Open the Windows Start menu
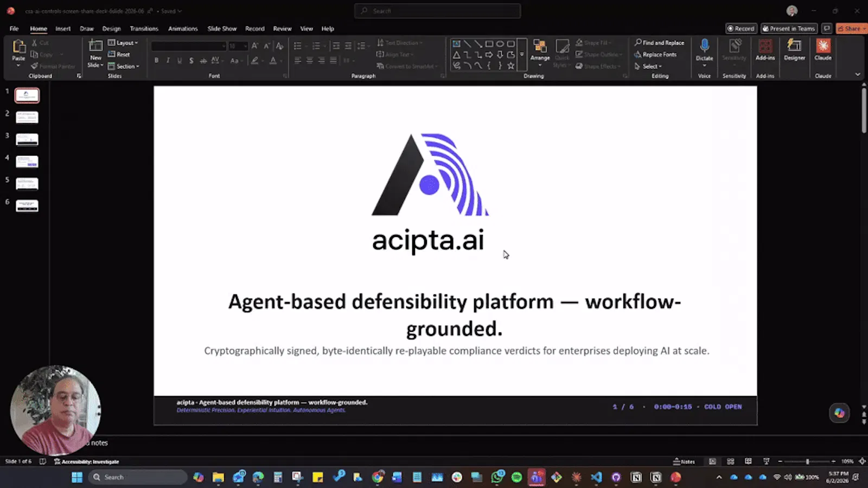This screenshot has height=488, width=868. click(77, 477)
